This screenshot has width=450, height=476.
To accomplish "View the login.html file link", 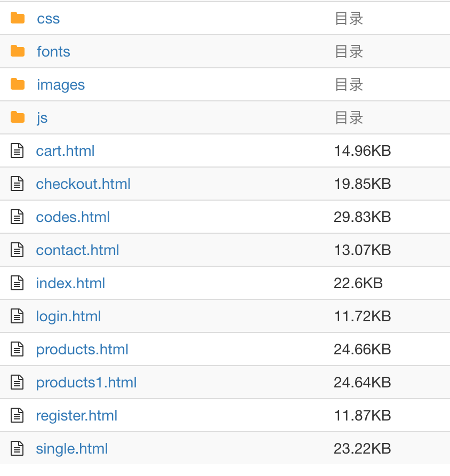I will point(68,316).
